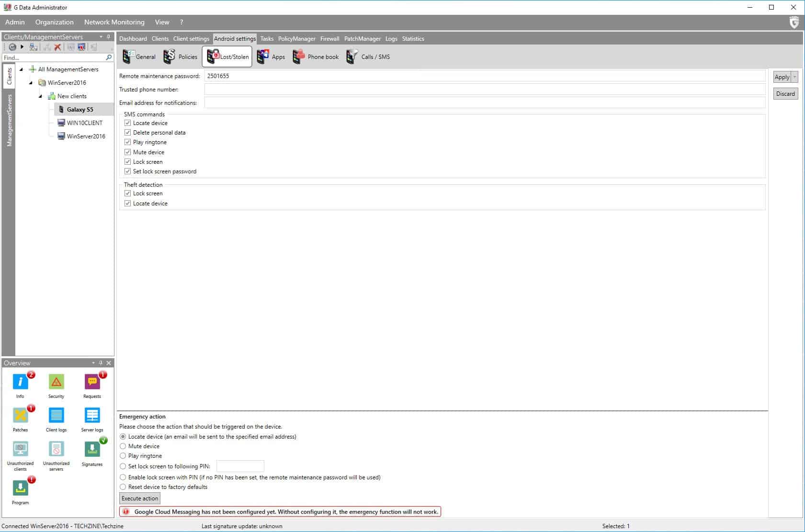Open the Info overview icon
Viewport: 805px width, 532px height.
20,382
